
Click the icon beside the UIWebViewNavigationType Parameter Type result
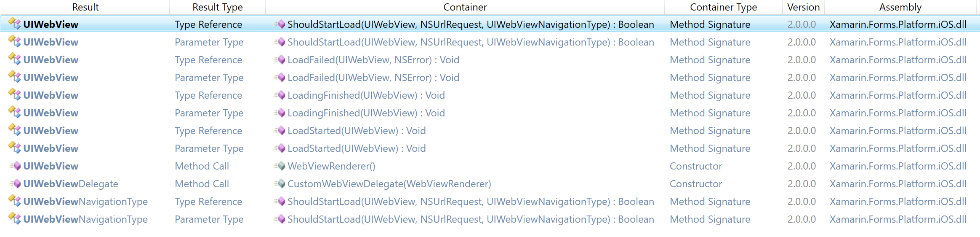(14, 219)
